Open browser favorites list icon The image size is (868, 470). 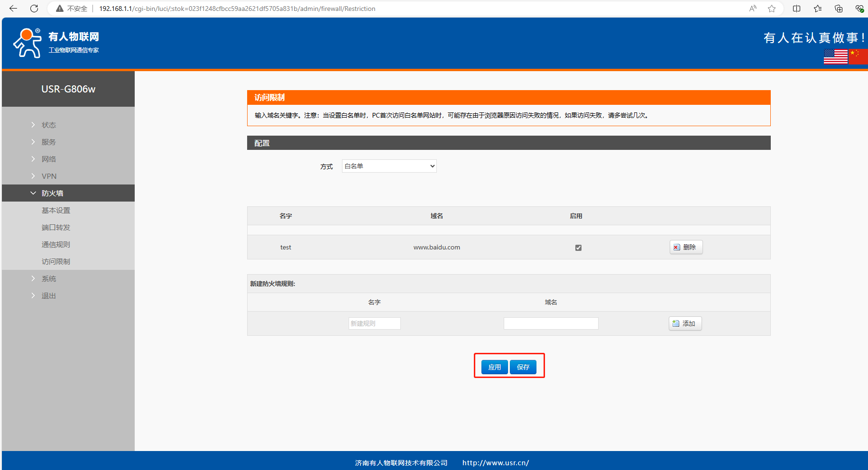click(818, 9)
